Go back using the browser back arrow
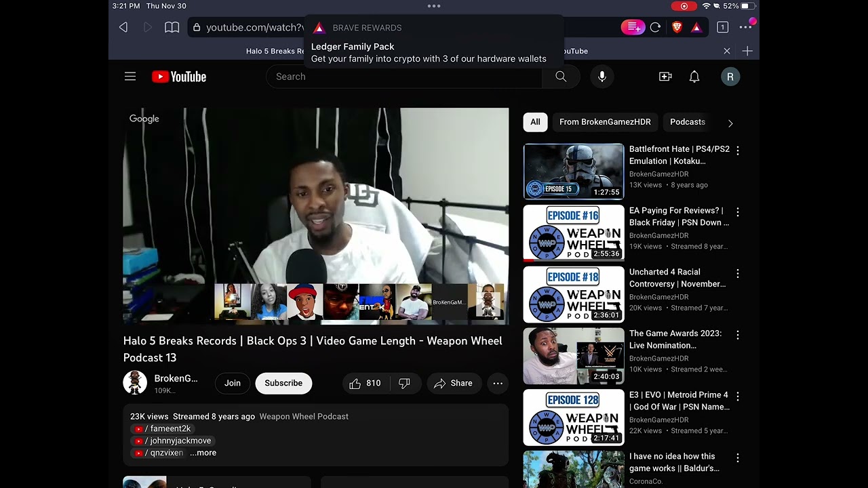 pos(123,27)
